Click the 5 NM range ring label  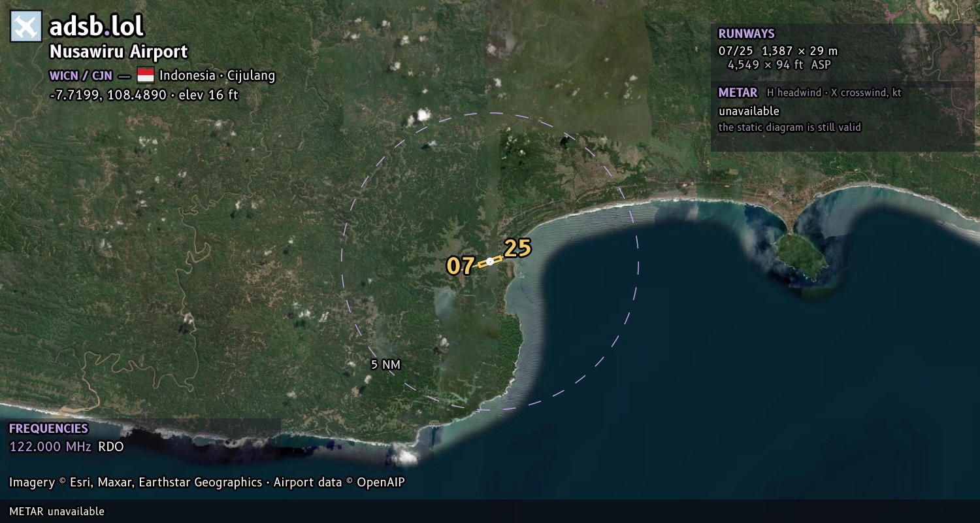coord(385,365)
